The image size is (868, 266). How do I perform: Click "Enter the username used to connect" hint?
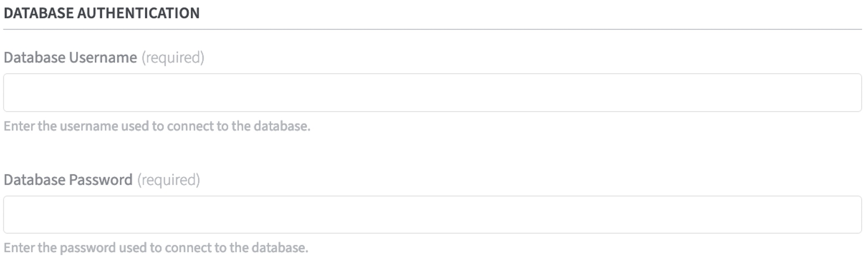pyautogui.click(x=108, y=126)
